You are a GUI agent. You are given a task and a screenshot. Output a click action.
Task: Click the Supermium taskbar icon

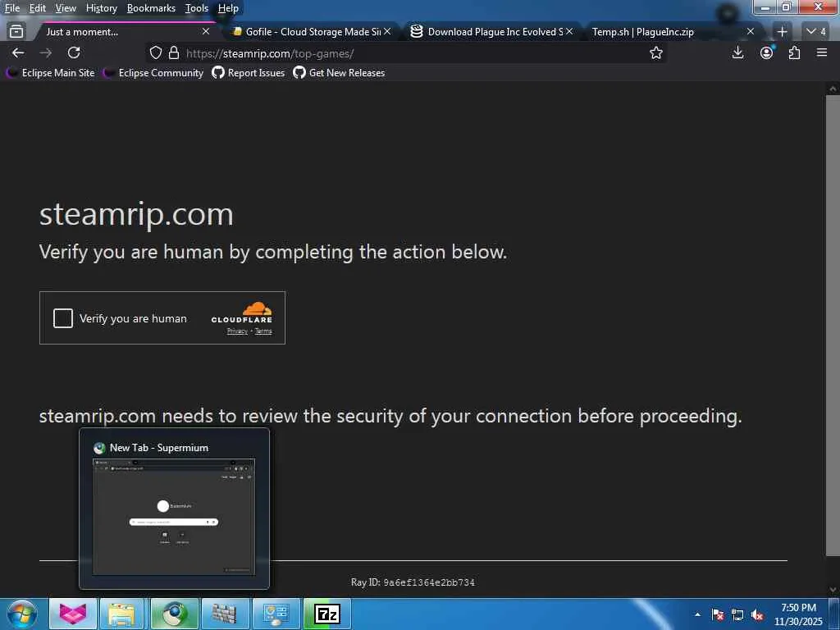[x=175, y=614]
